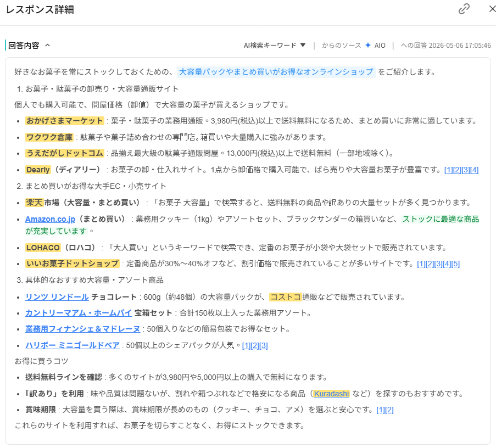This screenshot has height=448, width=496.
Task: Open the リンツ リンドール link
Action: click(57, 297)
